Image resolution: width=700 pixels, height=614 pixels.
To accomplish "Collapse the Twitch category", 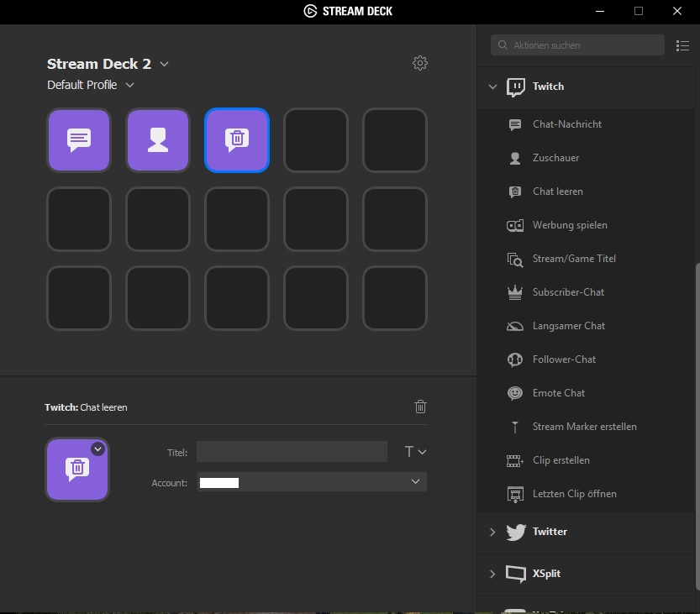I will click(492, 87).
